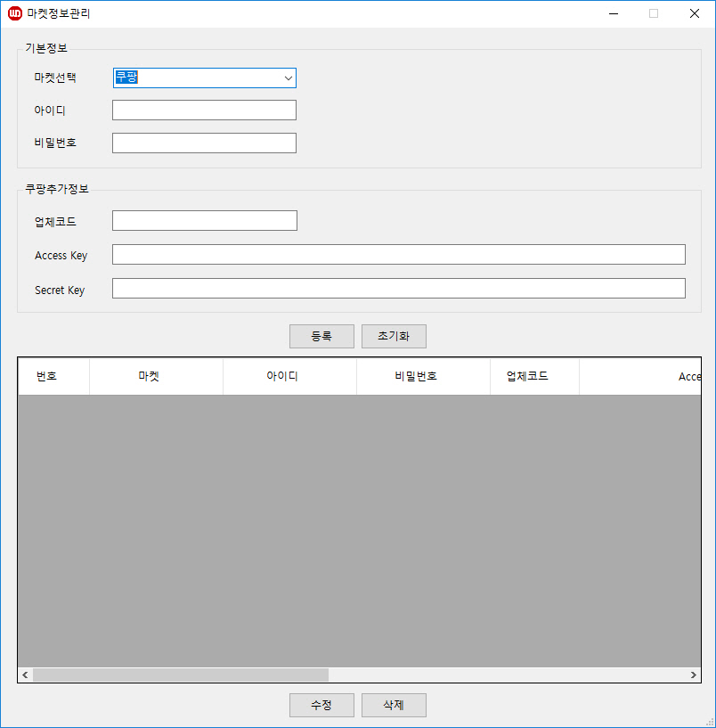
Task: Select the 비밀번호 column header in the table
Action: (423, 376)
